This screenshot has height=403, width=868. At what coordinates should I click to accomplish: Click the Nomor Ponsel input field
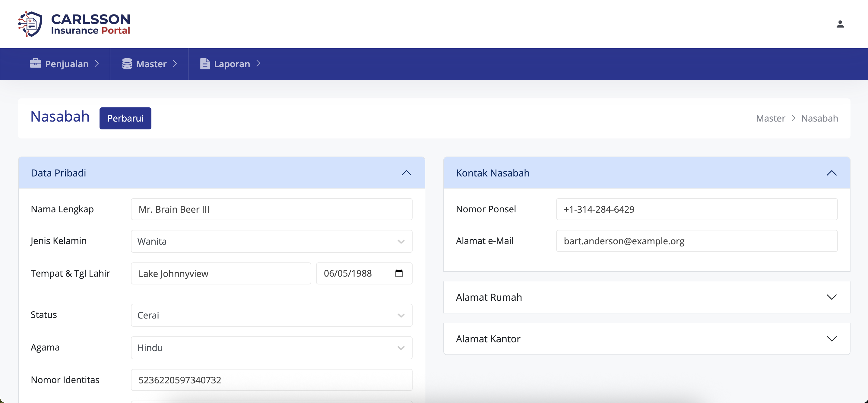tap(697, 209)
